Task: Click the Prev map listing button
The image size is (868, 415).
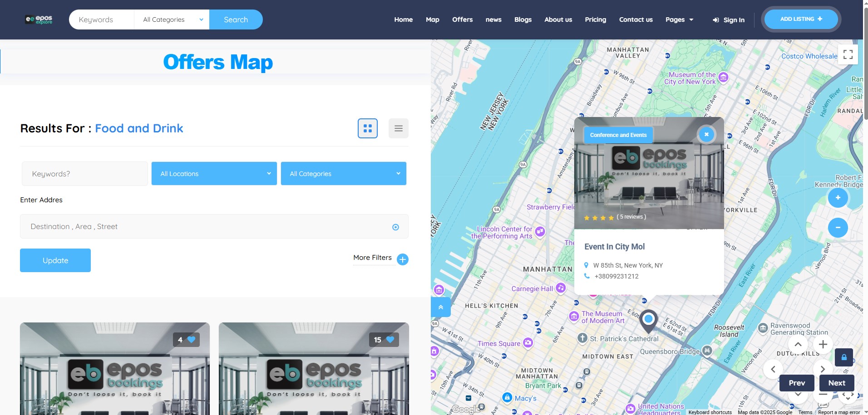Action: pos(797,383)
